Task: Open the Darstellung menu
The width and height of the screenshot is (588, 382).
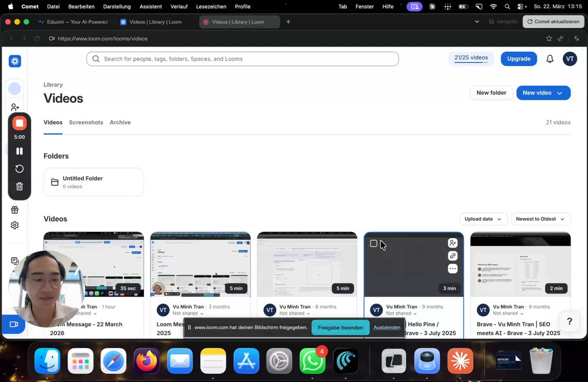Action: [x=117, y=6]
